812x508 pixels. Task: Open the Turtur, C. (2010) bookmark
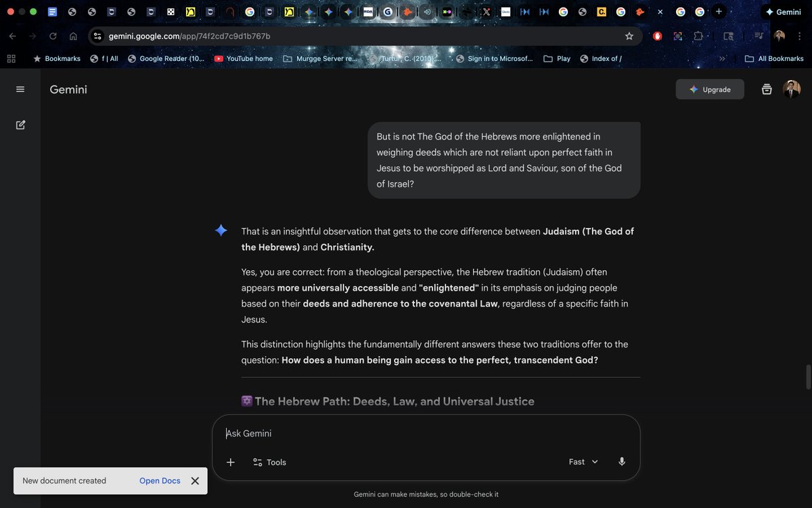click(x=405, y=59)
